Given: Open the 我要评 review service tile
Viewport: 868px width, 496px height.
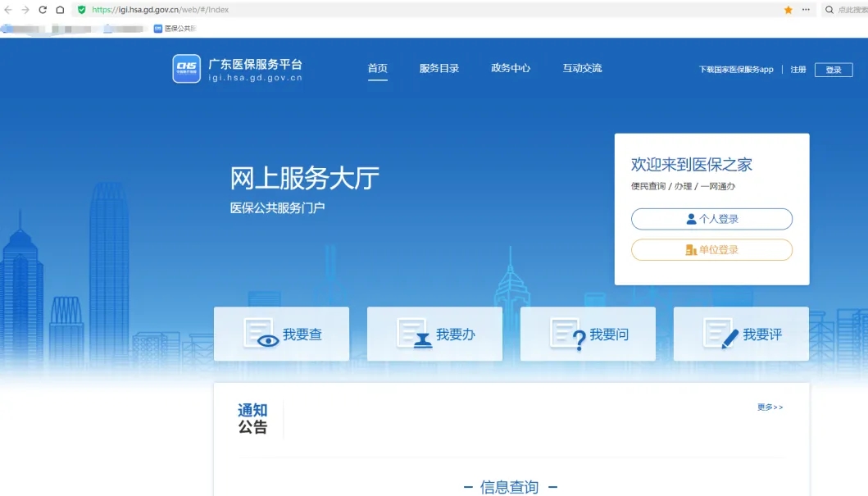Looking at the screenshot, I should (x=741, y=334).
